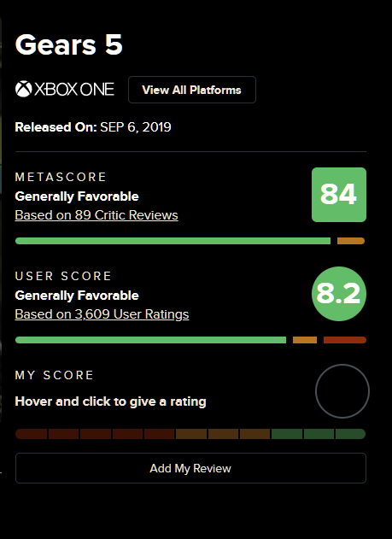Select the Add My Review button
This screenshot has width=392, height=539.
(190, 468)
